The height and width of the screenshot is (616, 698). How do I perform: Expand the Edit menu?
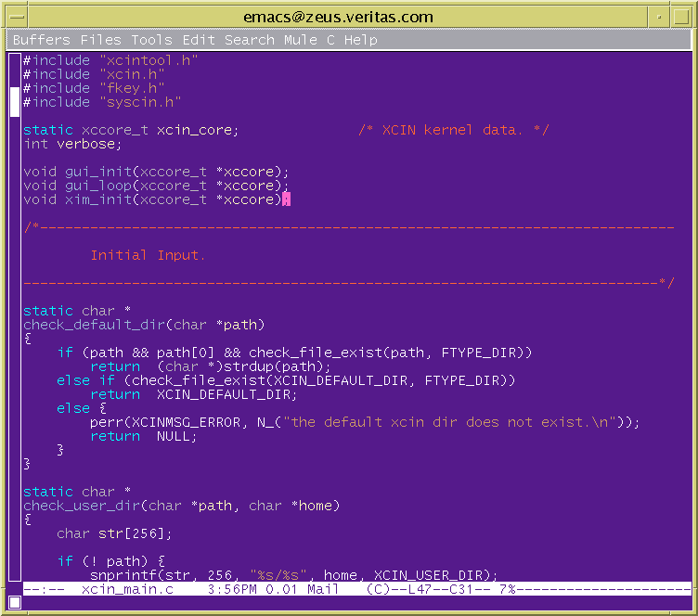(199, 40)
